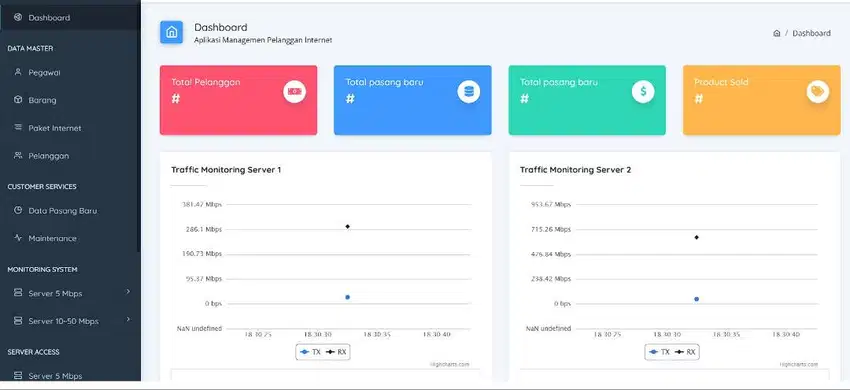Click the 95.37 Mbps axis label
Screen dimensions: 850x390
pos(204,279)
